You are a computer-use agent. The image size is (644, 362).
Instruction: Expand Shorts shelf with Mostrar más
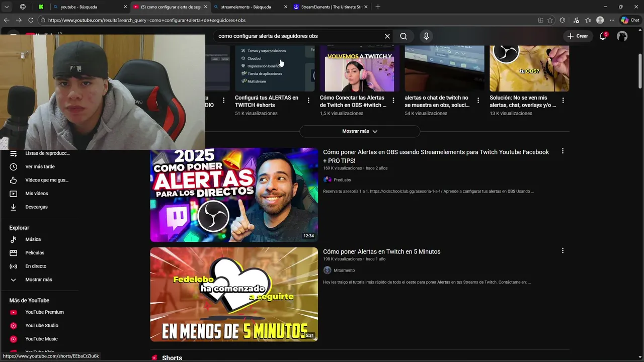(x=360, y=131)
